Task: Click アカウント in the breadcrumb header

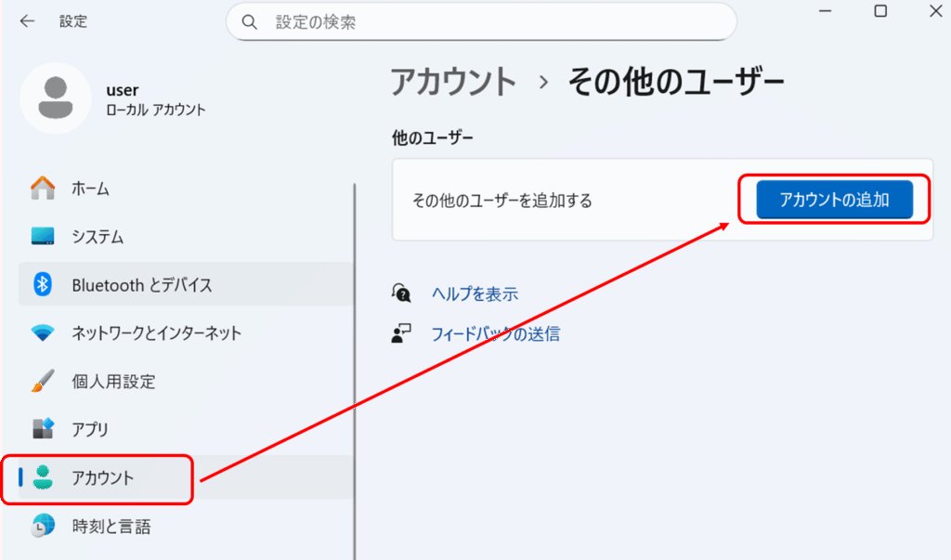Action: click(x=452, y=82)
